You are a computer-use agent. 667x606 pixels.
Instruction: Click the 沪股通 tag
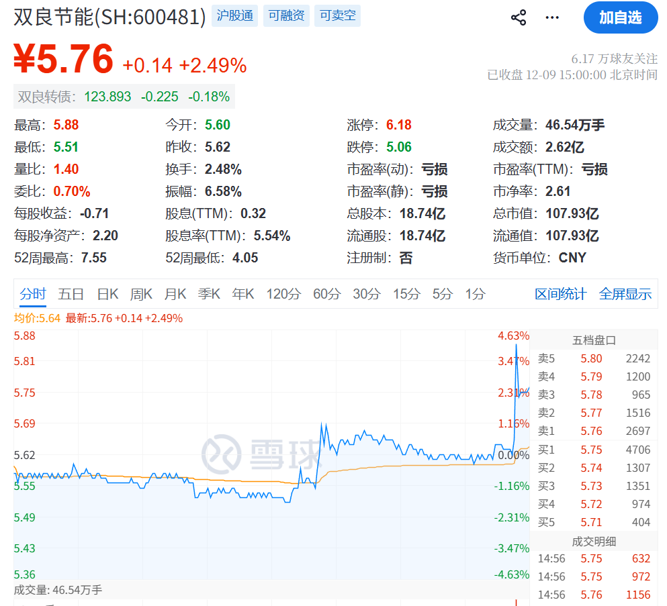tap(234, 16)
